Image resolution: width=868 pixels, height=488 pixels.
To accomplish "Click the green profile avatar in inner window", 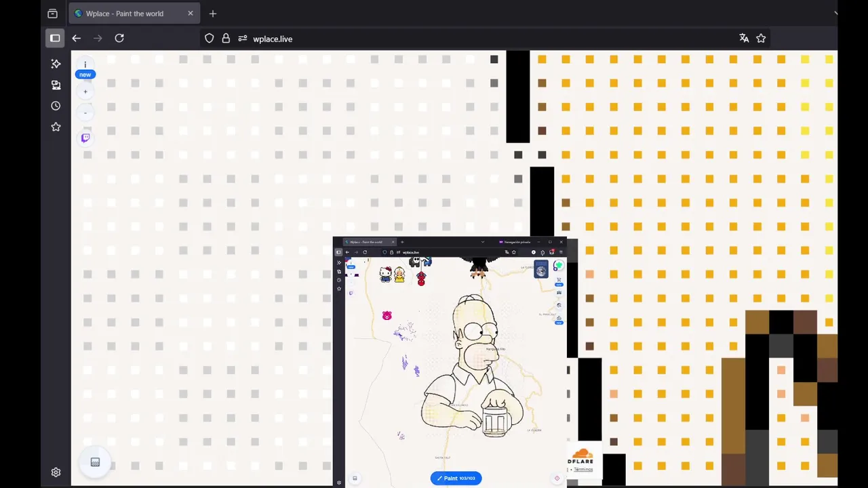I will [558, 266].
